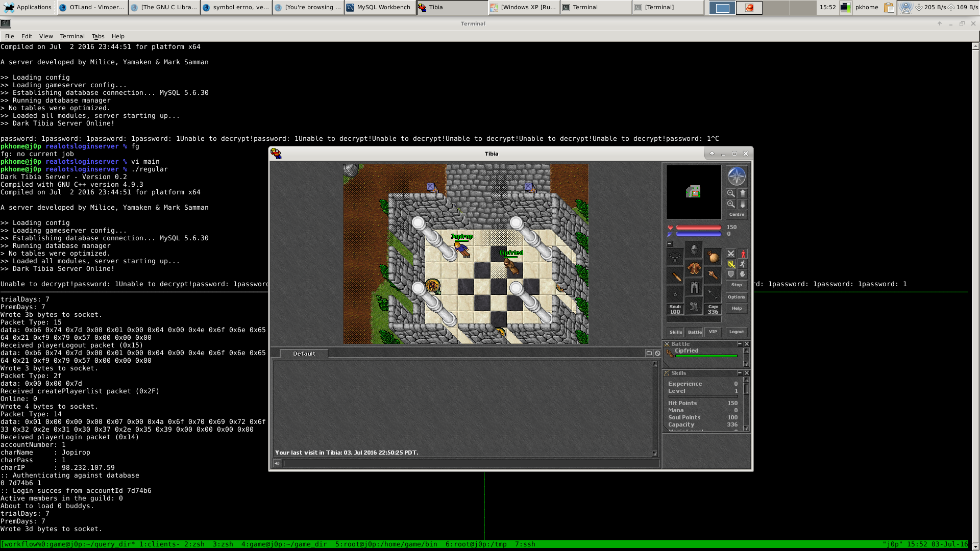Toggle the chat say-mode speaker icon
Screen dimensions: 980x551
click(277, 463)
